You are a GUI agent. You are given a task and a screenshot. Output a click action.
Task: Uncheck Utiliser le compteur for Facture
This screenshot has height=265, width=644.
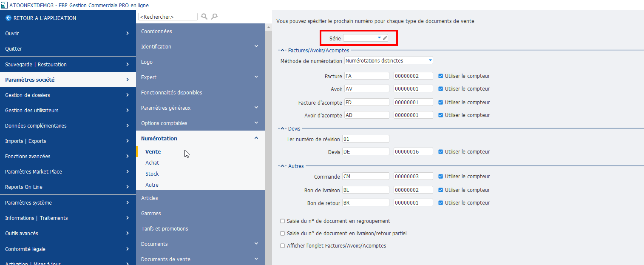point(441,76)
